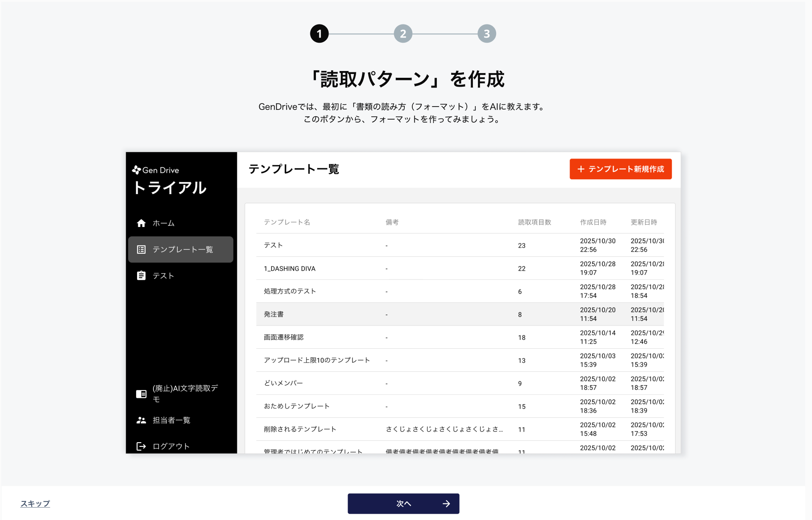
Task: Click the home icon in sidebar
Action: (141, 223)
